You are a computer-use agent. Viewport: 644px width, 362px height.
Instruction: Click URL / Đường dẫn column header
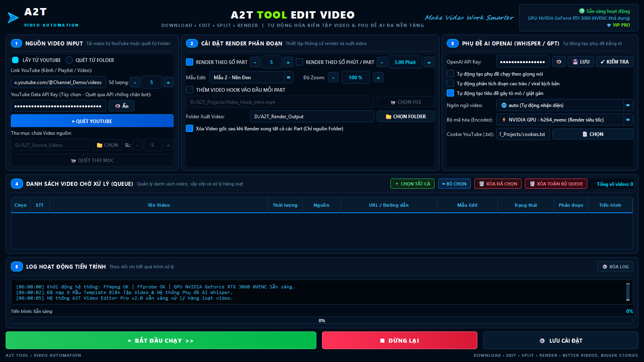[389, 205]
